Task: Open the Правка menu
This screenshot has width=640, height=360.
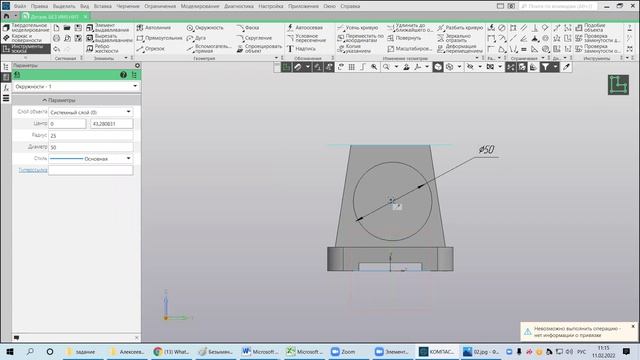Action: coord(39,6)
